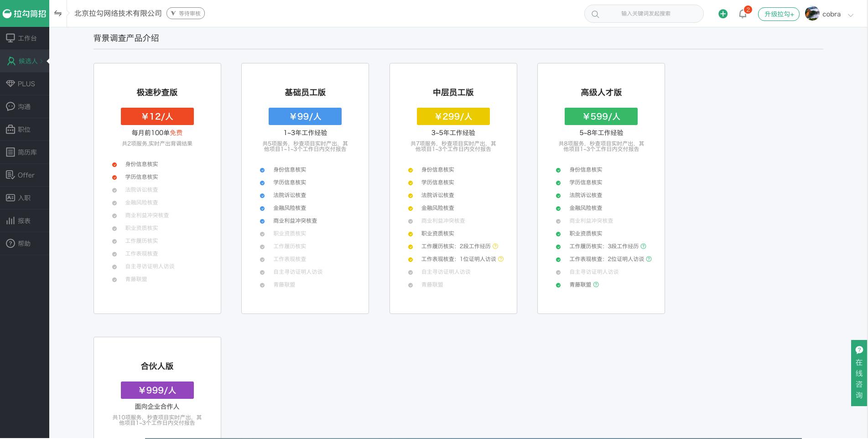868x439 pixels.
Task: Click the switch-company arrows icon
Action: pyautogui.click(x=58, y=13)
